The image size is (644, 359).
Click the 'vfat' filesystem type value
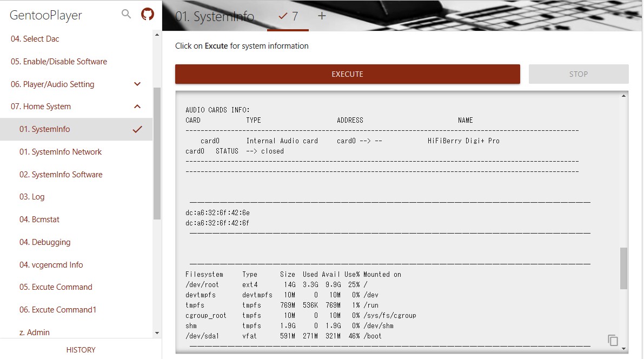pyautogui.click(x=250, y=336)
